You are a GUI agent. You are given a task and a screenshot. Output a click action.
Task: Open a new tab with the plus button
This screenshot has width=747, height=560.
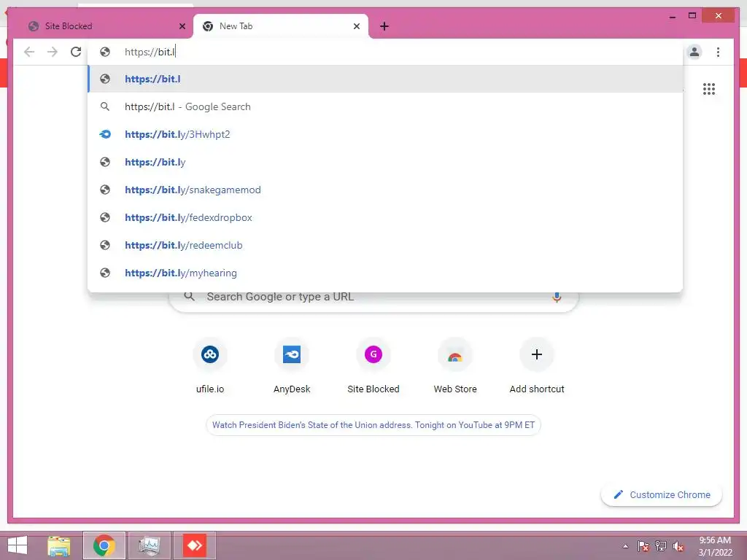(x=384, y=26)
